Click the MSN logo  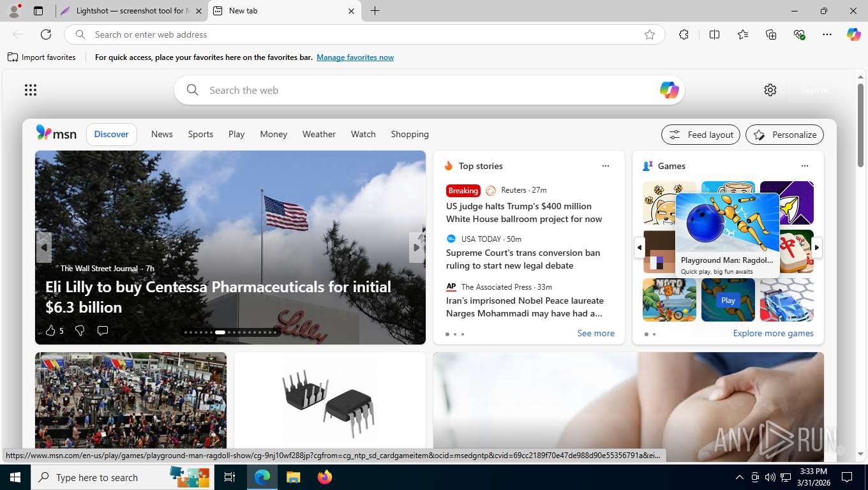56,133
